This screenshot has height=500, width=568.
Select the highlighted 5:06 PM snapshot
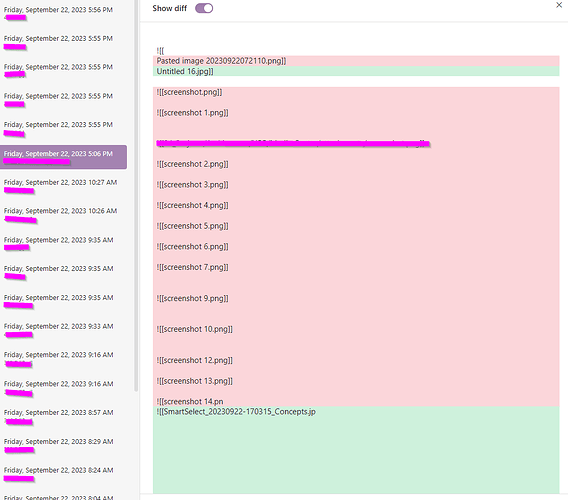tap(63, 157)
